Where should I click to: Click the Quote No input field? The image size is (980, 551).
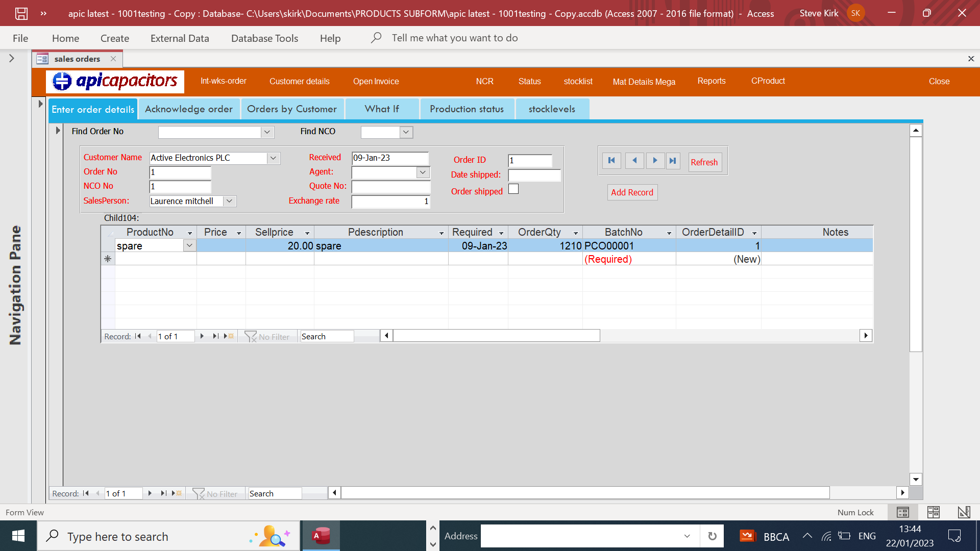coord(391,187)
